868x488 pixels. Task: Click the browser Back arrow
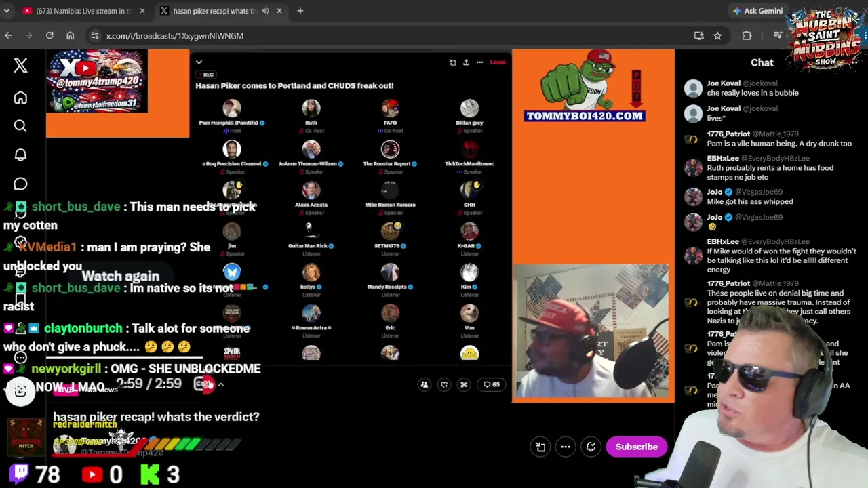pos(8,35)
